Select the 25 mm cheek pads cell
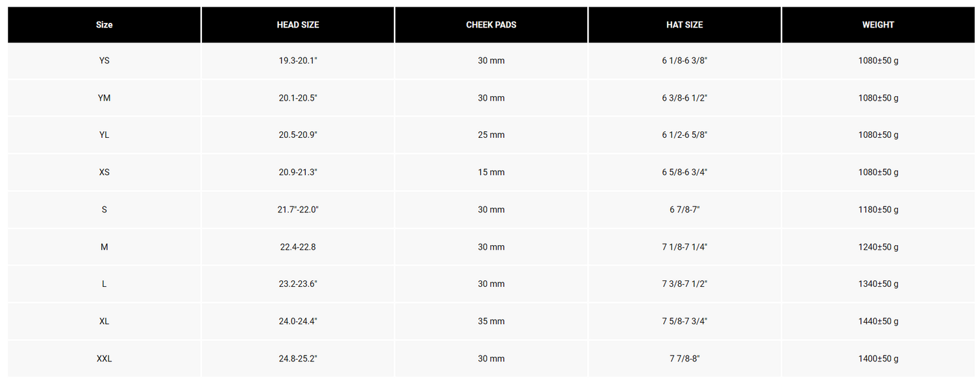Screen dimensions: 980x383 491,135
